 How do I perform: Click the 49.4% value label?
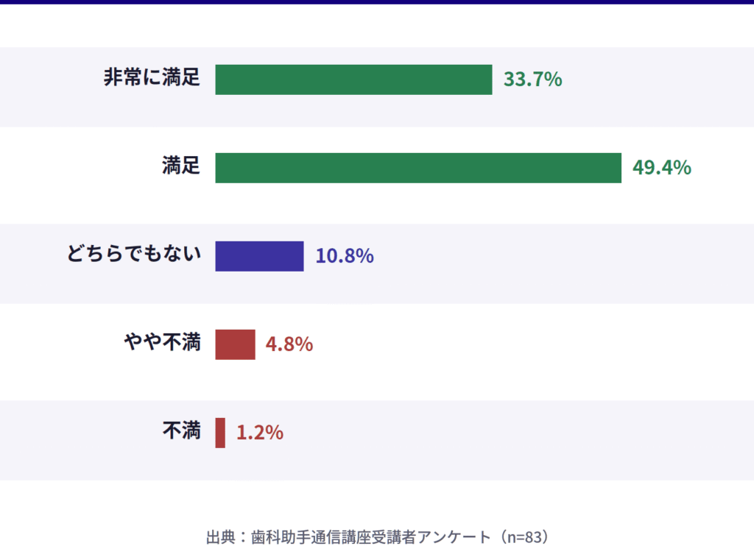click(x=661, y=168)
